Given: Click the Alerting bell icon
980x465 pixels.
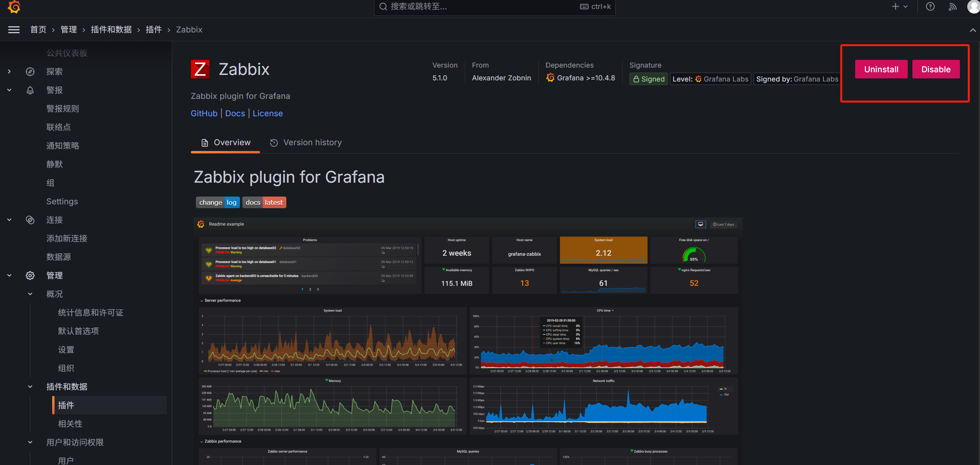Looking at the screenshot, I should tap(30, 90).
